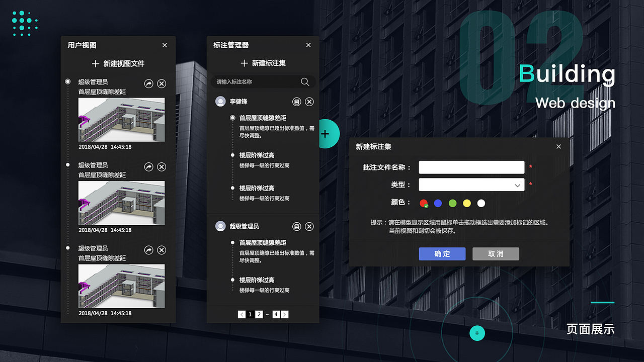Click the 新建标注集 dialog title
The image size is (644, 362).
[373, 147]
